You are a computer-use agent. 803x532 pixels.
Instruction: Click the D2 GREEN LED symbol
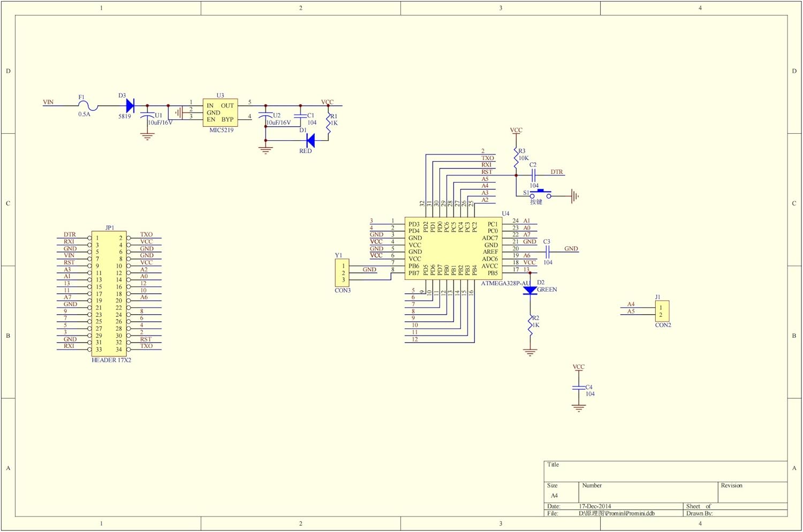(530, 291)
